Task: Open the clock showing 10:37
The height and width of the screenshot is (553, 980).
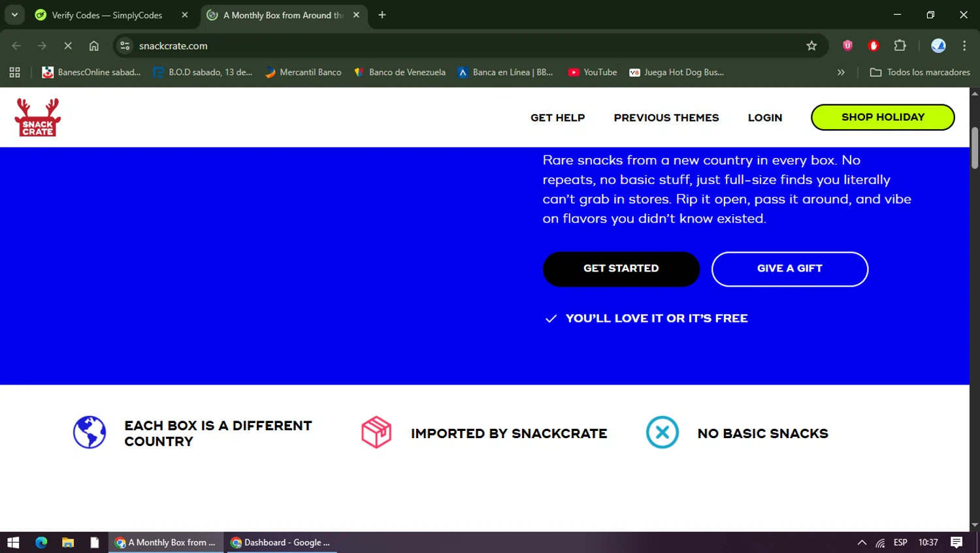Action: pyautogui.click(x=928, y=543)
